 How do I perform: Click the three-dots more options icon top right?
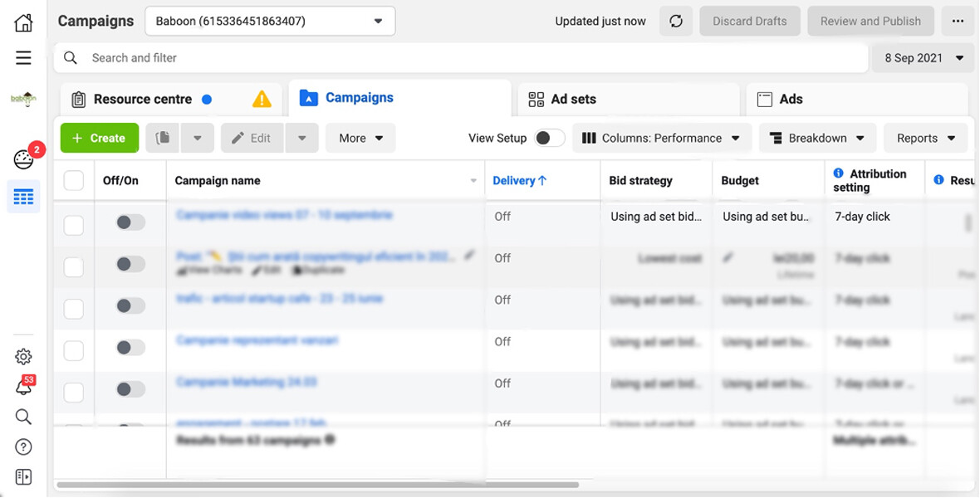958,21
